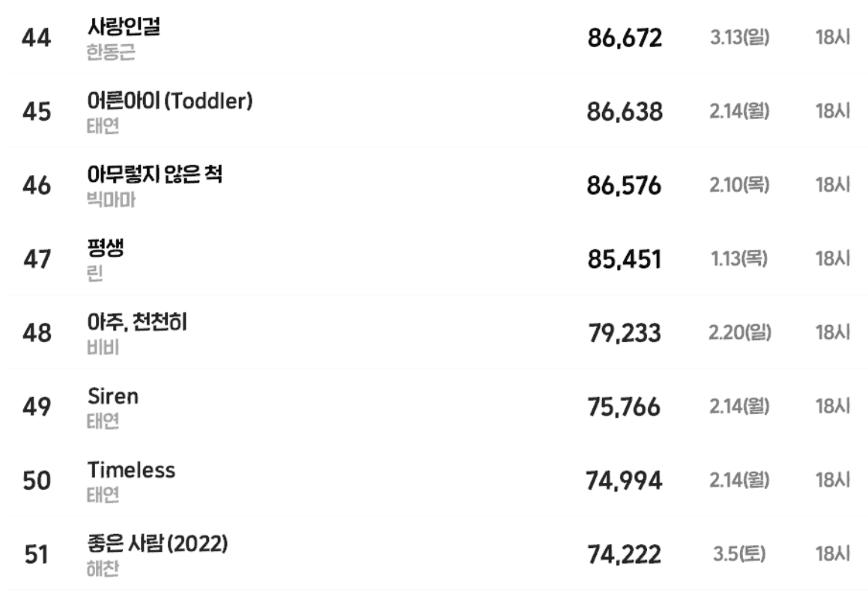Select artist 태연 under 어른아이 (Toddler)
Image resolution: width=868 pixels, height=593 pixels.
pos(103,127)
